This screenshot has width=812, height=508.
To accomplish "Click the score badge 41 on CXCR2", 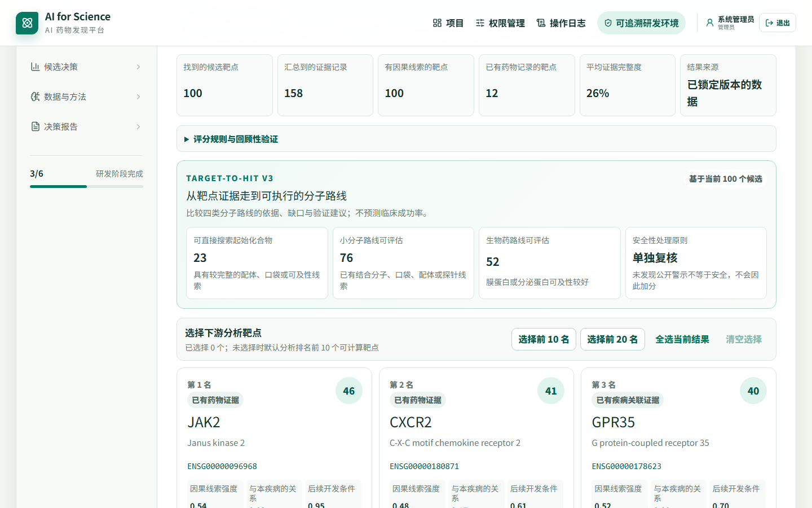I will pyautogui.click(x=551, y=391).
